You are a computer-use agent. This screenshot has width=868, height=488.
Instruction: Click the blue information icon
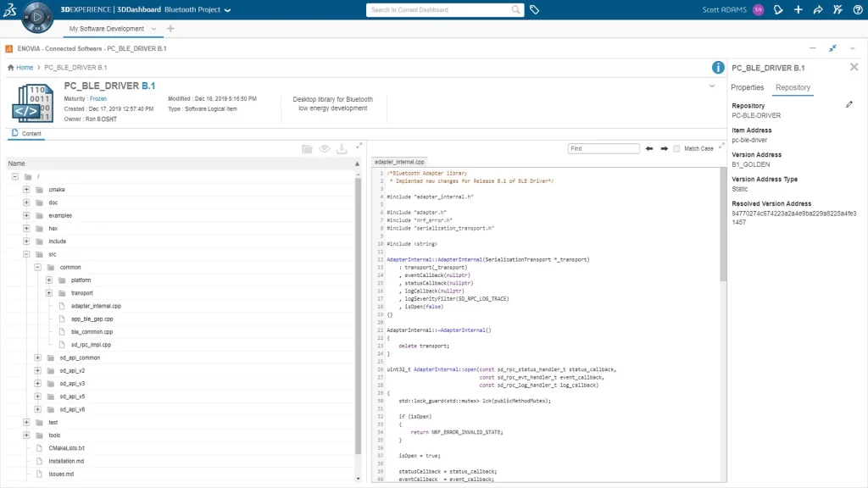(718, 68)
